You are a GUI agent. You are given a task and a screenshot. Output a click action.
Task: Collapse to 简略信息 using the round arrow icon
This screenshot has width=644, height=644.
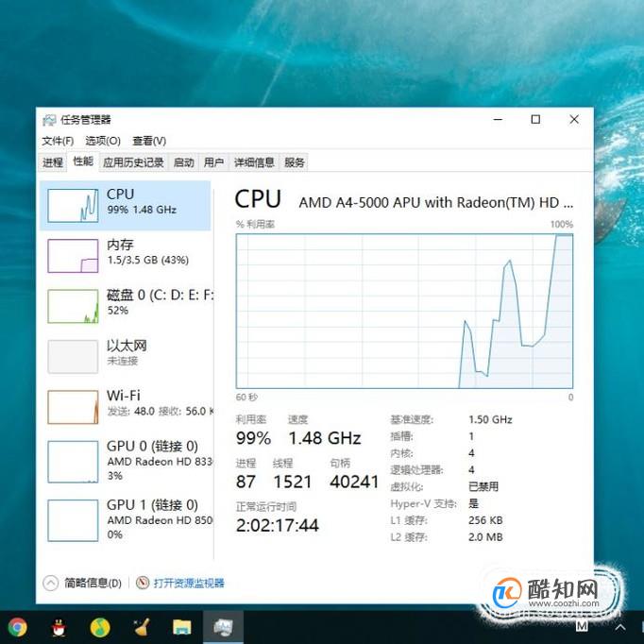click(50, 584)
